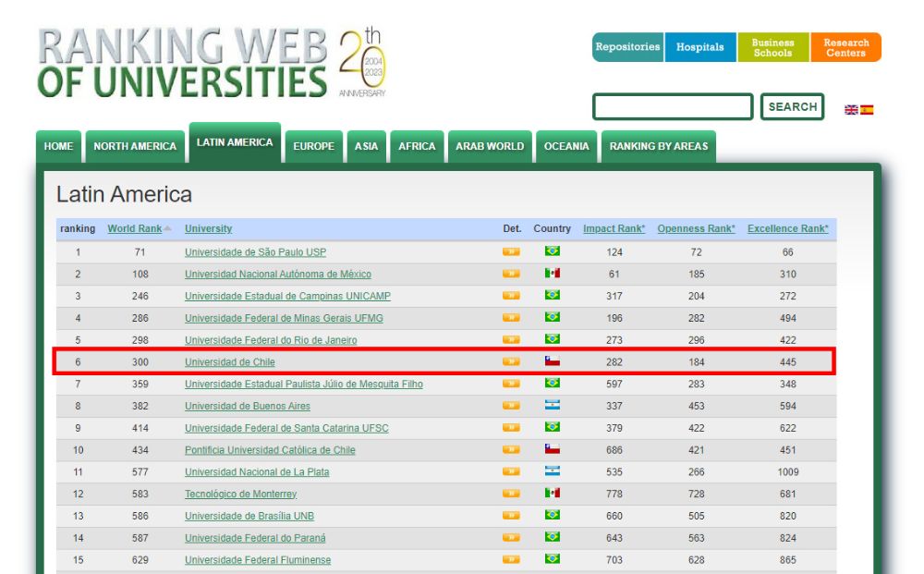Viewport: 924px width, 574px height.
Task: Switch to the EUROPE tab
Action: [x=314, y=145]
